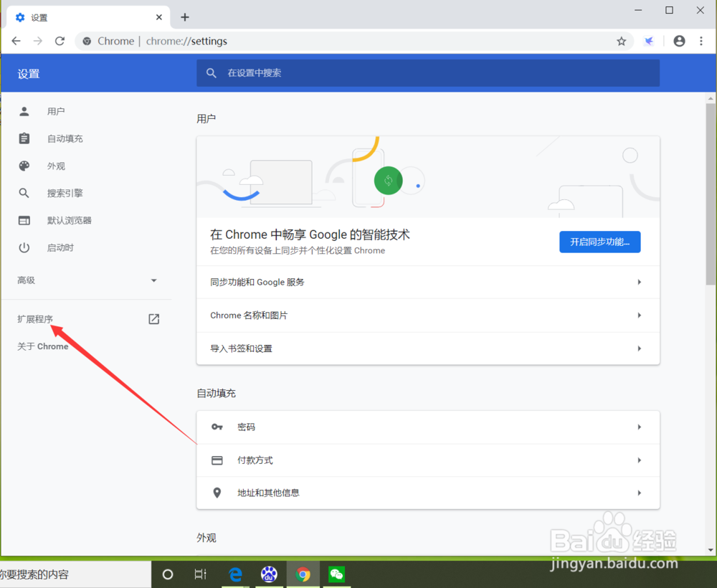Click the 在设置中搜索 search field
Image resolution: width=717 pixels, height=588 pixels.
(427, 72)
